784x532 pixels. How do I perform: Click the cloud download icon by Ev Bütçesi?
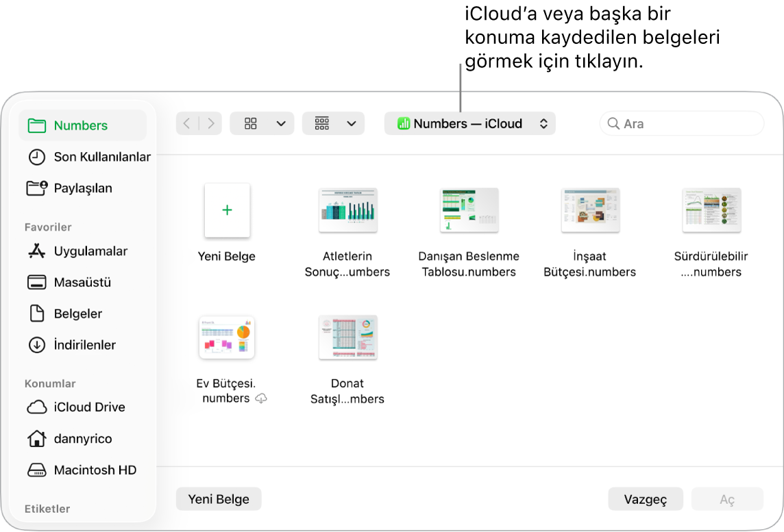[261, 398]
